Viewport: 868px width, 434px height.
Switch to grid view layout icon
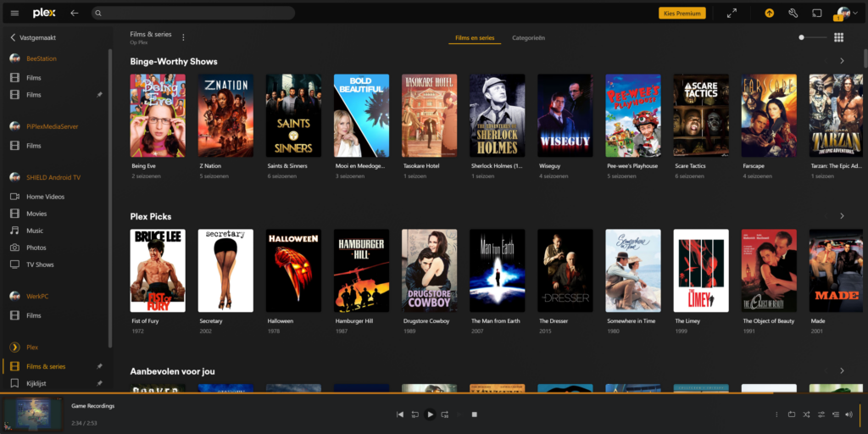[x=838, y=37]
